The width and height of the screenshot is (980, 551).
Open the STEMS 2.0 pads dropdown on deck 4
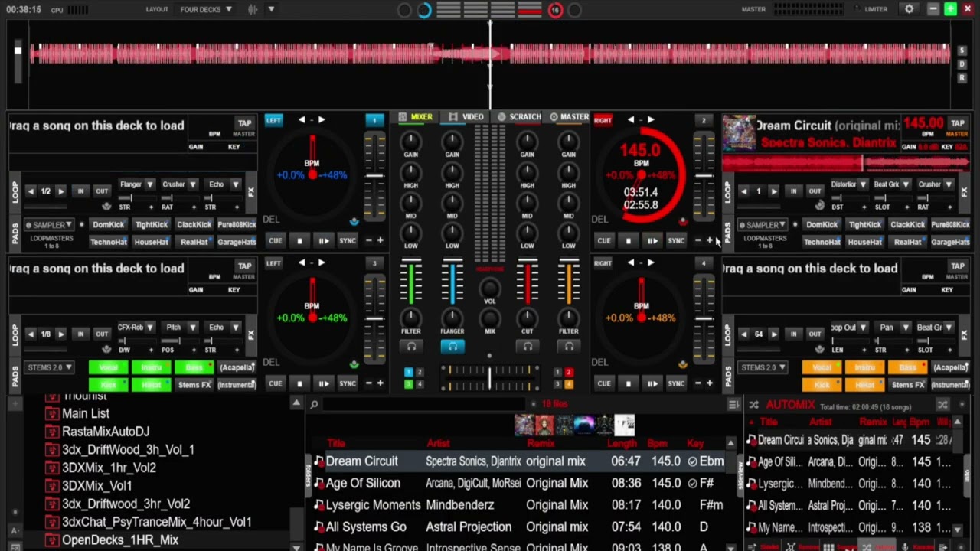click(763, 367)
